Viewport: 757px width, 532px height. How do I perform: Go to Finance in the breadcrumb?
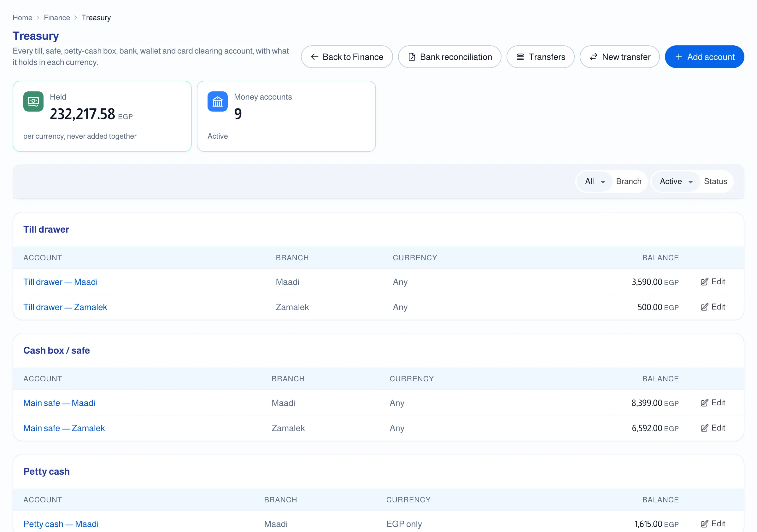[57, 18]
